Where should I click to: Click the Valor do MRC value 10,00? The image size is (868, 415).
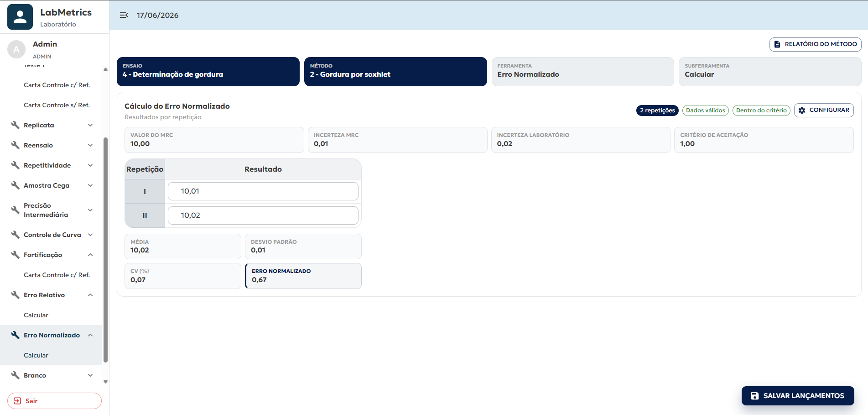coord(140,144)
